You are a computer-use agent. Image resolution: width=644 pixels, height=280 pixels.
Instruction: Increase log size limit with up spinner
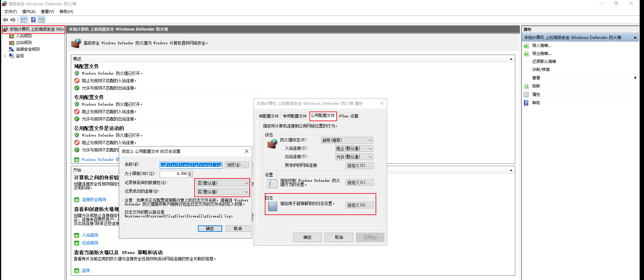(190, 172)
